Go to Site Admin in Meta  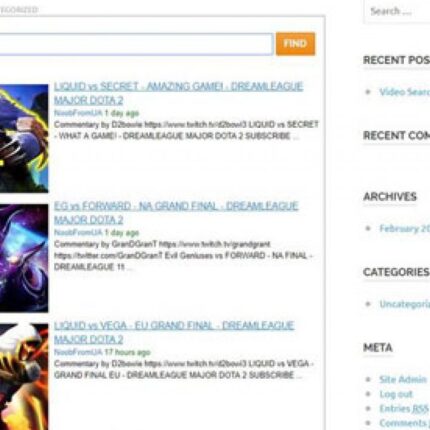click(403, 379)
